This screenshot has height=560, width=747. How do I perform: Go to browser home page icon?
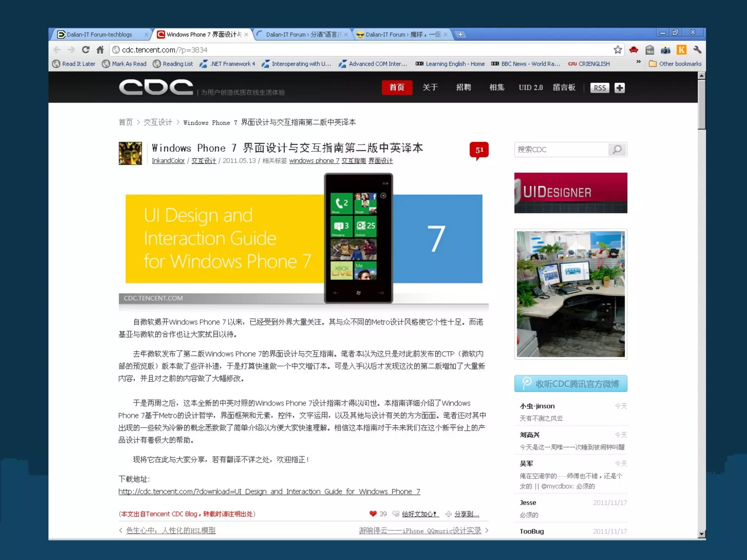(100, 50)
